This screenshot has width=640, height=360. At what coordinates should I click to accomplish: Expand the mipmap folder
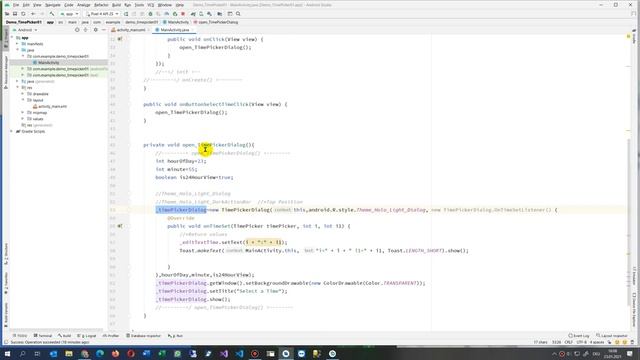23,112
